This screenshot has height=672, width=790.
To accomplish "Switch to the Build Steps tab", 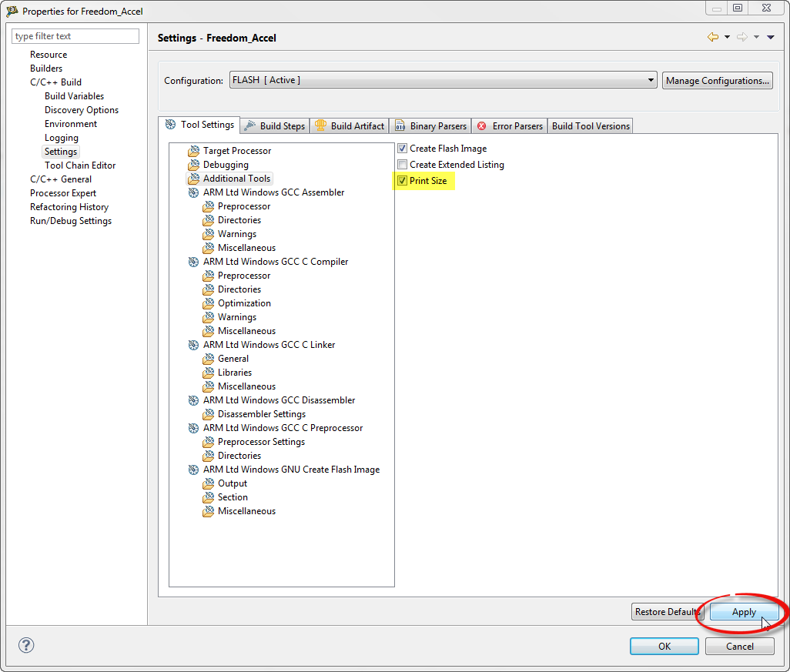I will tap(274, 125).
